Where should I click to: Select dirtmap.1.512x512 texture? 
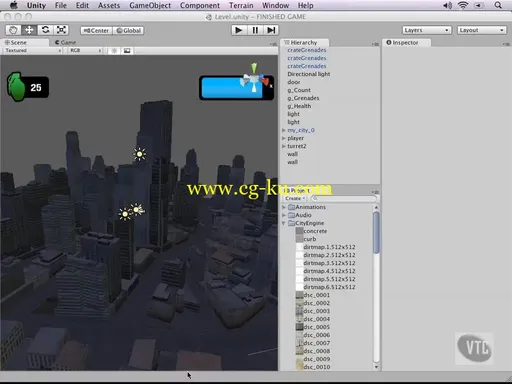coord(329,247)
